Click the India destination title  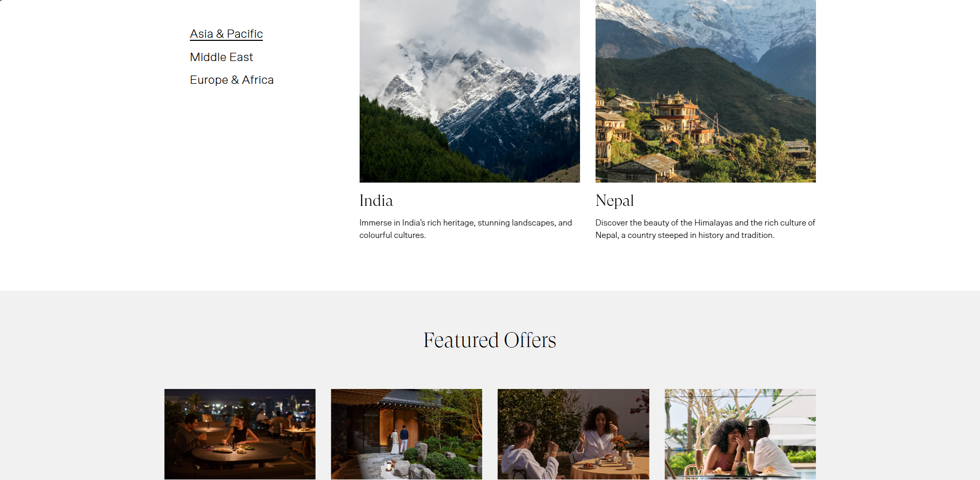(376, 201)
